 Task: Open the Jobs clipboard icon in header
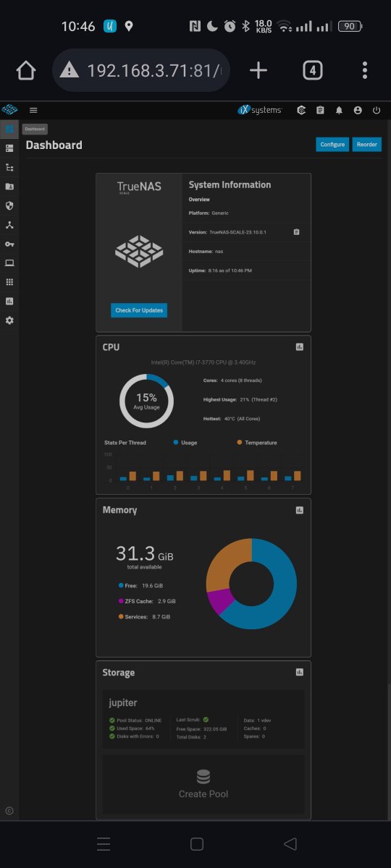pos(320,111)
